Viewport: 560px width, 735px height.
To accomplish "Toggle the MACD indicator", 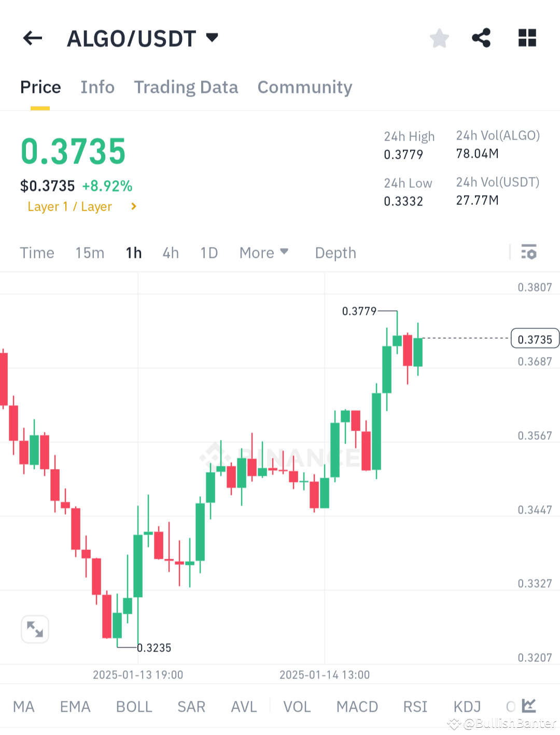I will click(x=357, y=706).
